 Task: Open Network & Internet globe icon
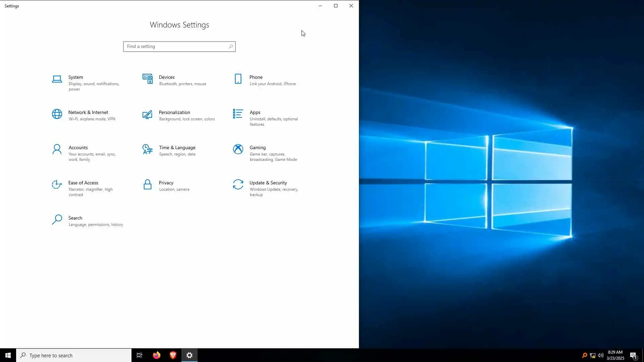click(x=57, y=114)
